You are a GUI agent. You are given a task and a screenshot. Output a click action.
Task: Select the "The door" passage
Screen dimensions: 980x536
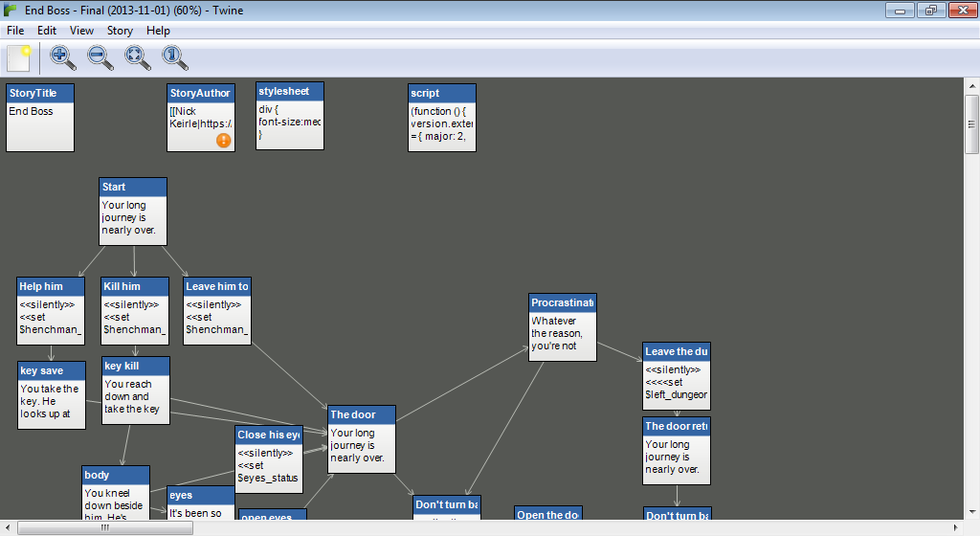tap(362, 439)
